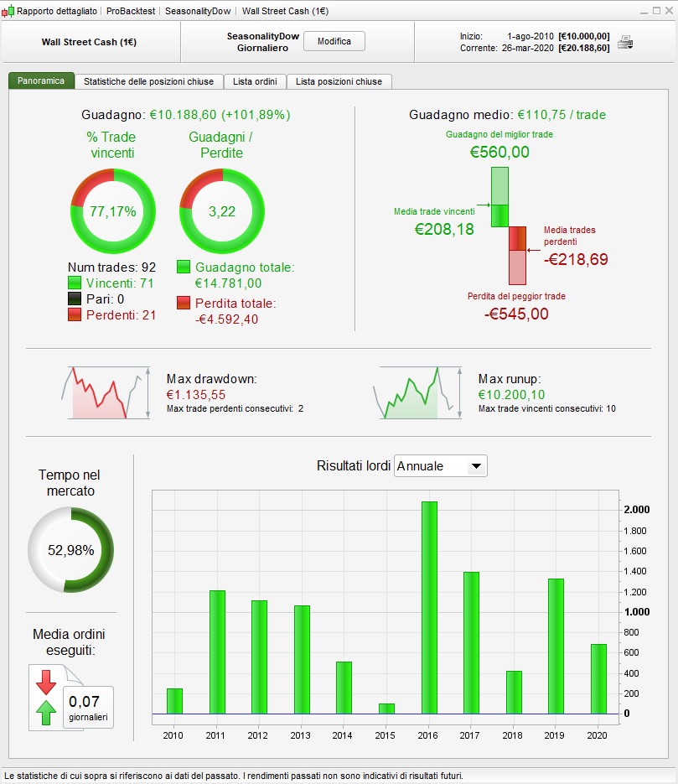This screenshot has width=678, height=784.
Task: Click the winning trades percentage donut chart
Action: 113,211
